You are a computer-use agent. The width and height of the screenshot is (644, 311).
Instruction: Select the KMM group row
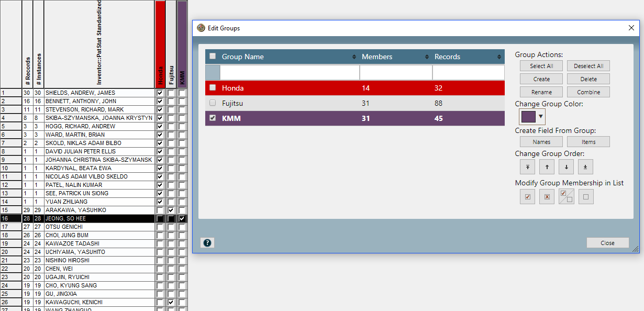355,118
